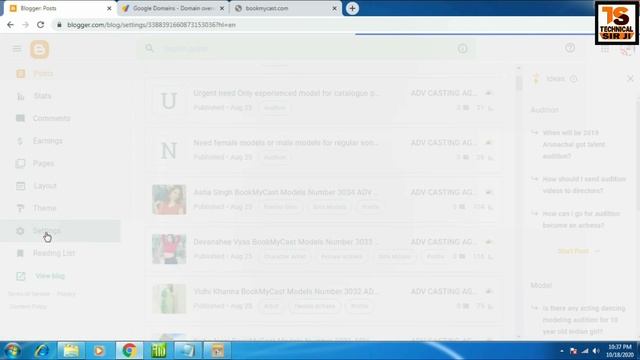Screen dimensions: 640x360
Task: Open the Asha Singh BookMyCast Models post
Action: pos(286,192)
